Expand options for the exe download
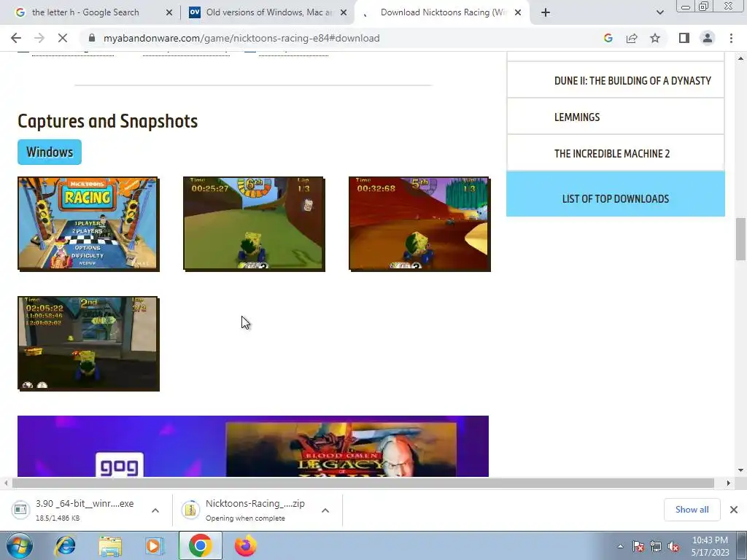Image resolution: width=747 pixels, height=560 pixels. (x=155, y=510)
